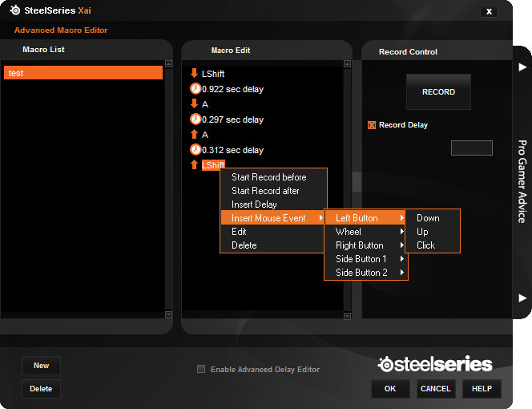Close the window with the X button
This screenshot has width=532, height=409.
pos(489,11)
